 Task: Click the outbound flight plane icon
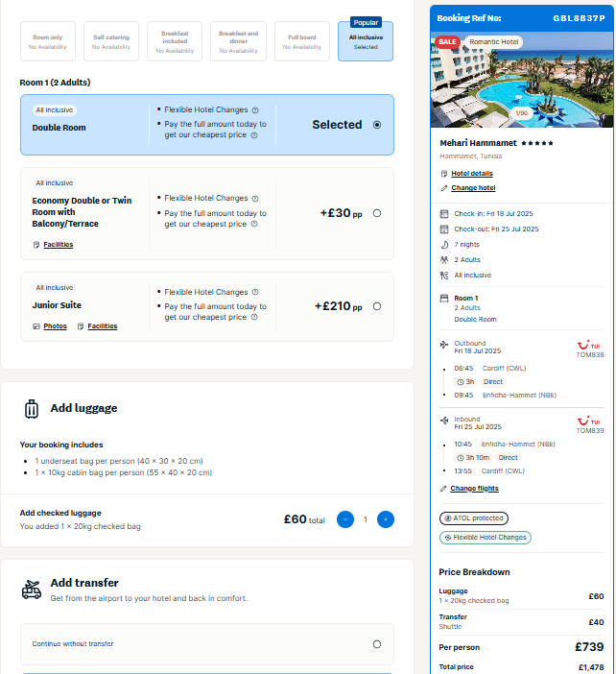tap(444, 345)
